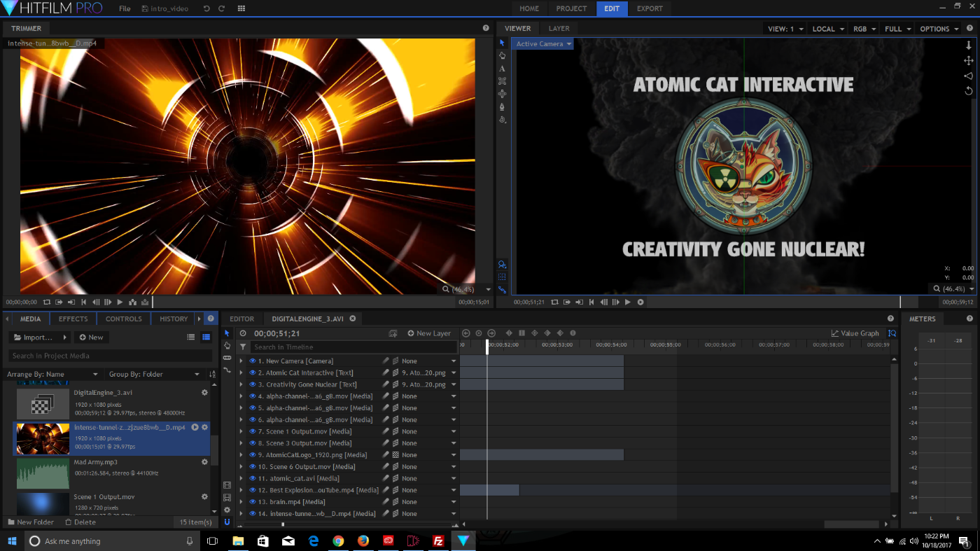Open HitFilm Pro from the Windows taskbar

pyautogui.click(x=463, y=540)
